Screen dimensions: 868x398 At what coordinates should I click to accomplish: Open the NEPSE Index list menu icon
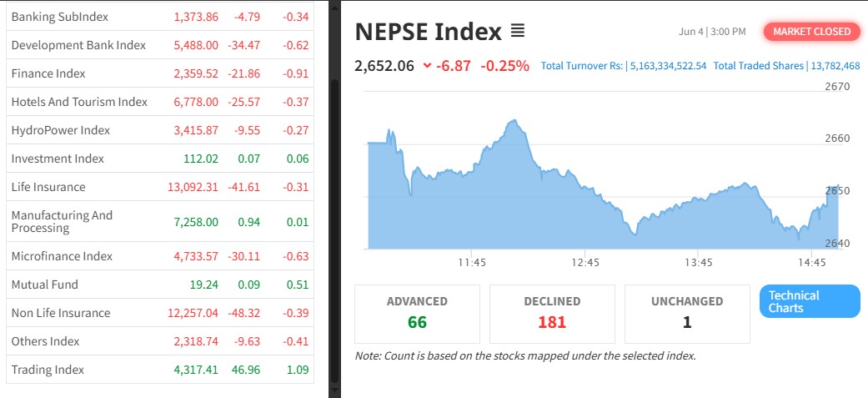click(x=517, y=32)
